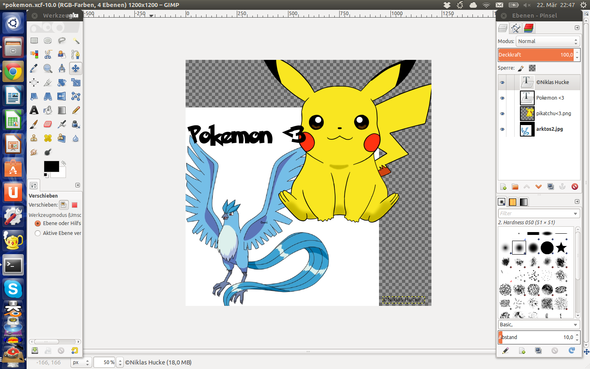Open the Layers dock tab configuration menu
This screenshot has height=369, width=590.
(x=577, y=28)
